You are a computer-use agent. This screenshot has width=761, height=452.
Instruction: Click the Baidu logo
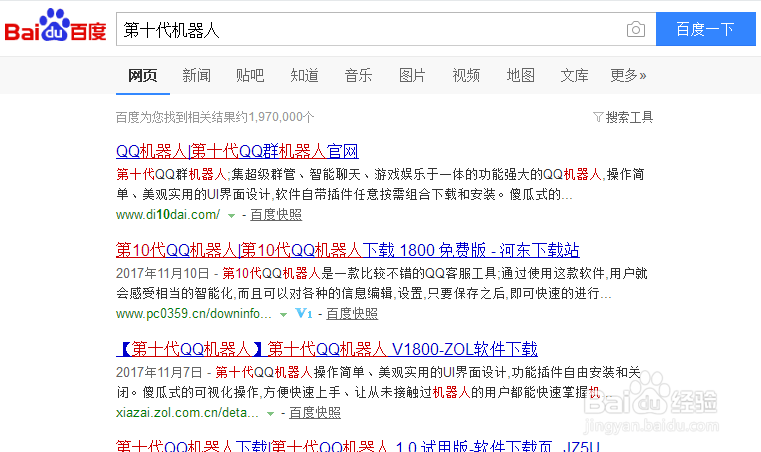[x=55, y=25]
